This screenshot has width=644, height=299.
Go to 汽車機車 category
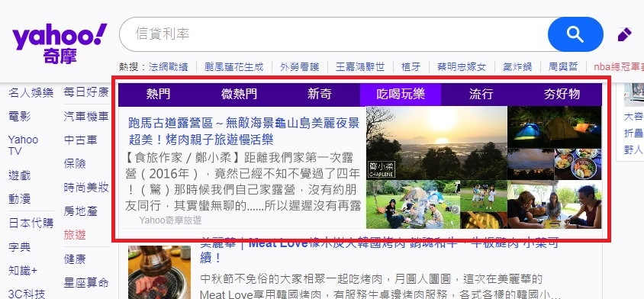86,116
